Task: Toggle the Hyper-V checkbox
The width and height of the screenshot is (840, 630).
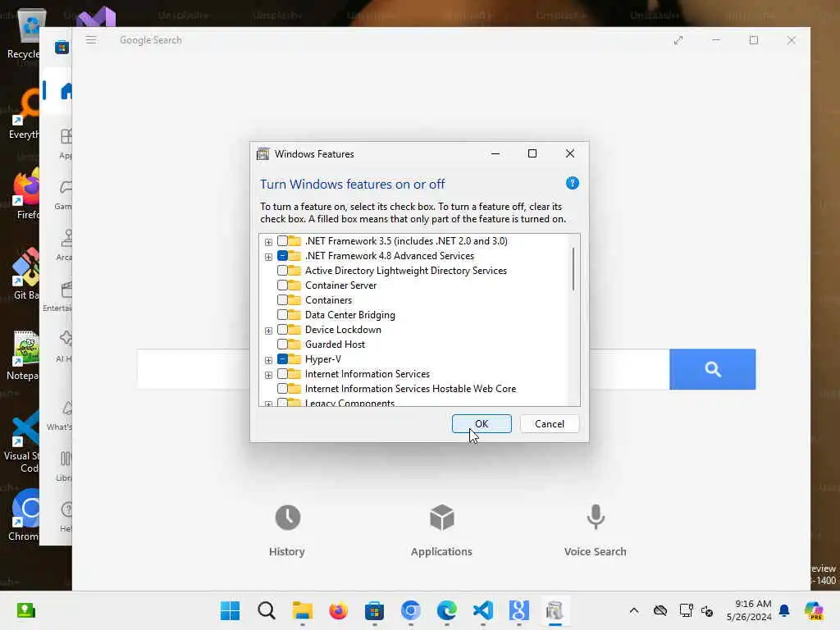Action: (x=282, y=359)
